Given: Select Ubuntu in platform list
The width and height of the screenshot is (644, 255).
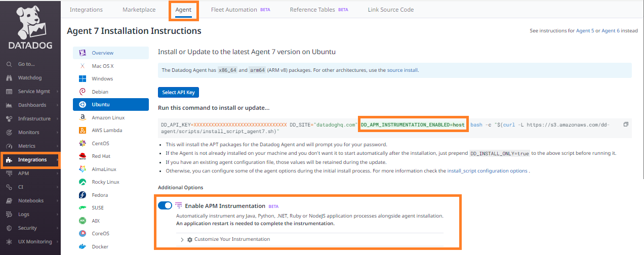Looking at the screenshot, I should click(x=111, y=105).
